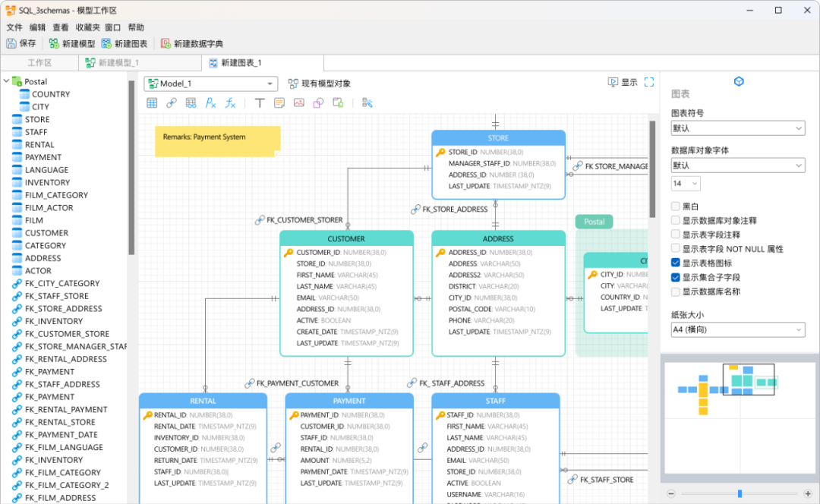This screenshot has width=820, height=504.
Task: Click the zoom out minus icon
Action: tap(671, 493)
